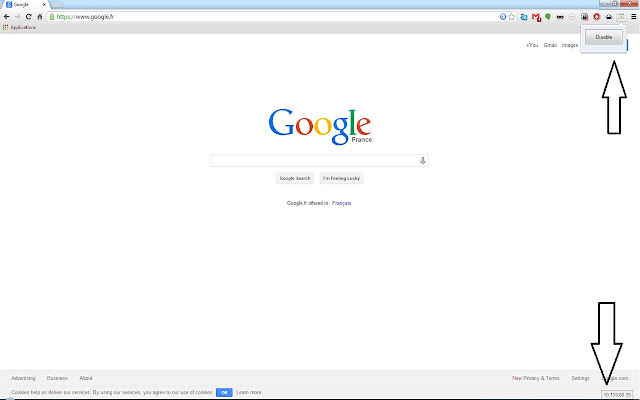Click the green balloon extension icon
The height and width of the screenshot is (400, 640).
[548, 17]
